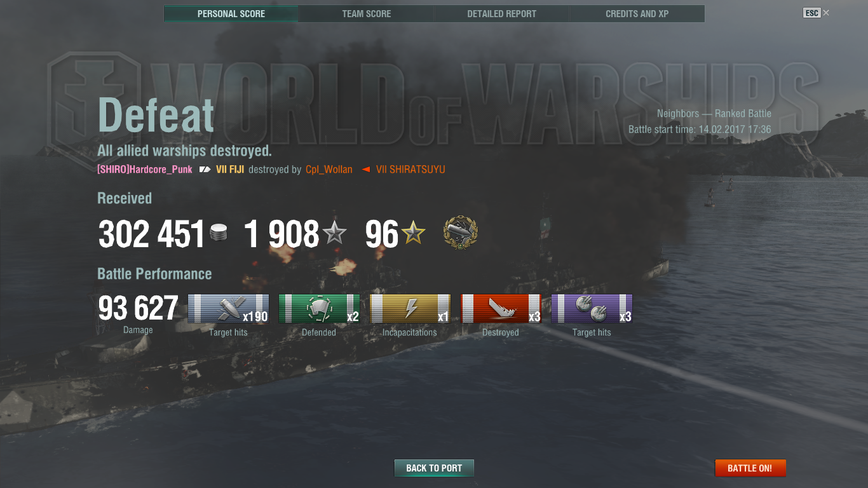This screenshot has height=488, width=868.
Task: Click the ship class icon beside VII FIJI
Action: [205, 170]
